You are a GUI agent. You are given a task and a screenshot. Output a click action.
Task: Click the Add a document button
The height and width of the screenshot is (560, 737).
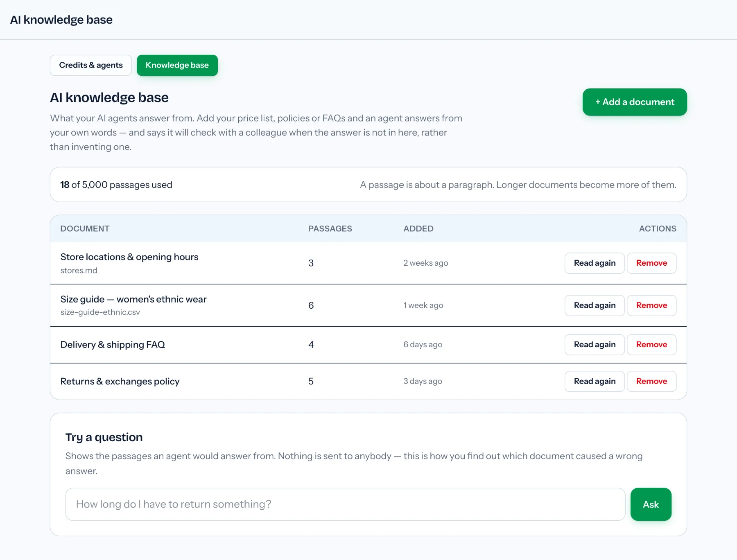coord(635,102)
